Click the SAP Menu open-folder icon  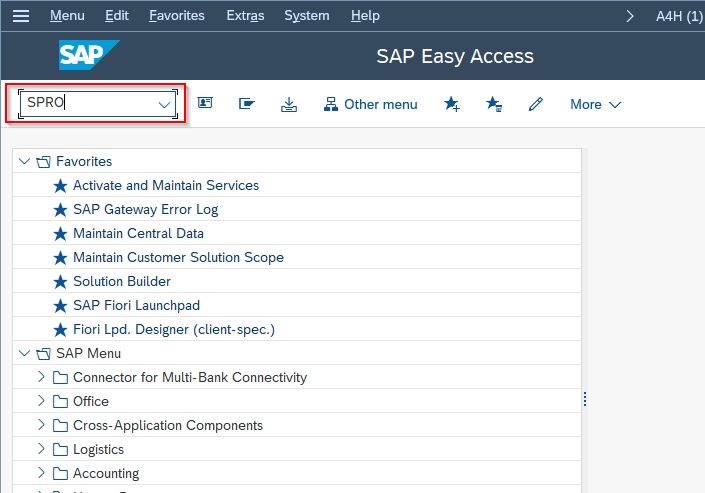(43, 354)
